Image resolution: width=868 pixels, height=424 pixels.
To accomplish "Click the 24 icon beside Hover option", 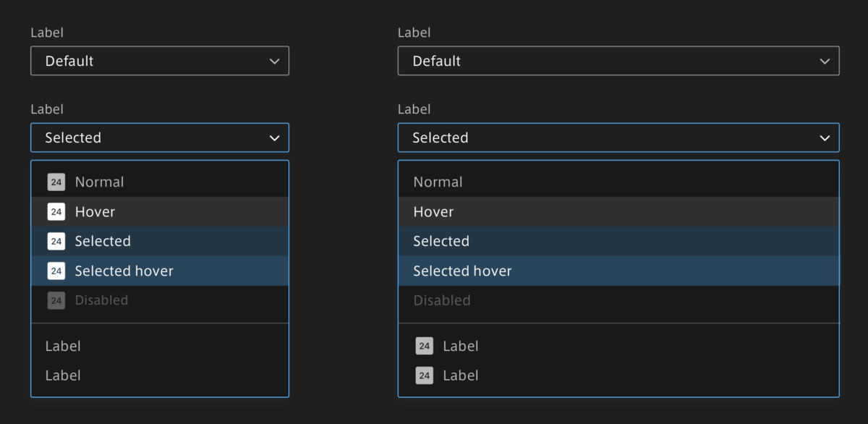I will point(56,212).
